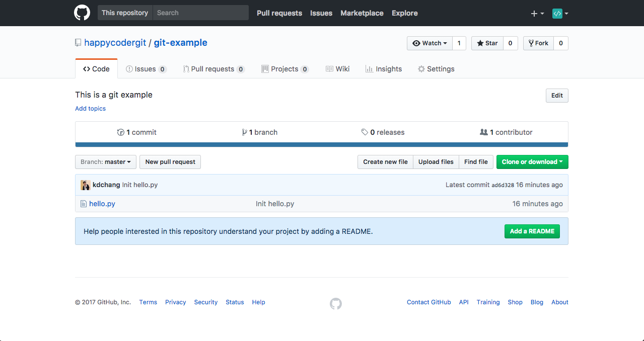Click the repository book icon beside happycodergit
The height and width of the screenshot is (341, 644).
point(78,43)
